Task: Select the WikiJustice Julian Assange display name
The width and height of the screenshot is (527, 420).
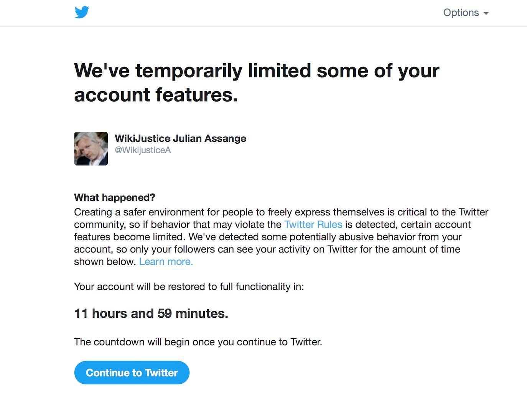Action: tap(180, 138)
